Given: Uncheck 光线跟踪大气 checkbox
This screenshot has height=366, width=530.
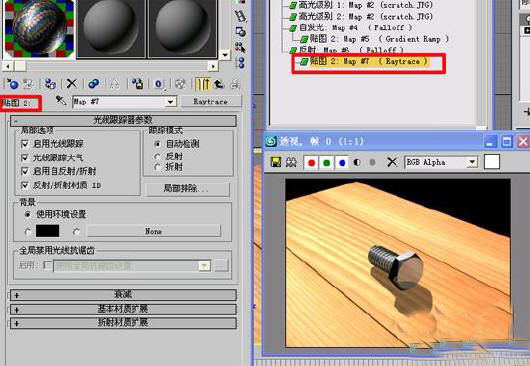Looking at the screenshot, I should pyautogui.click(x=25, y=158).
